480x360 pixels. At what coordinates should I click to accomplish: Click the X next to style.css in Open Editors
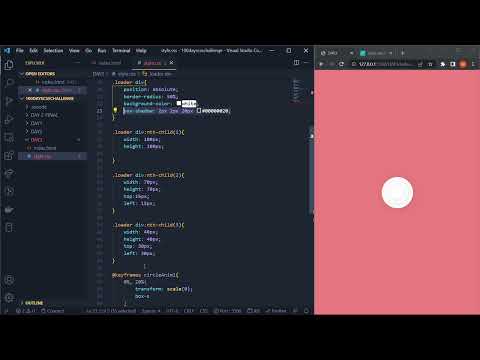click(x=30, y=90)
